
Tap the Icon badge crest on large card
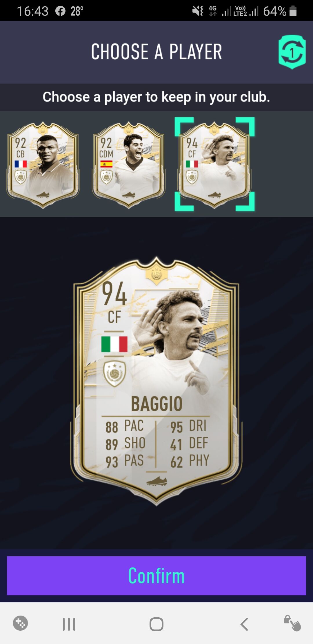click(114, 374)
